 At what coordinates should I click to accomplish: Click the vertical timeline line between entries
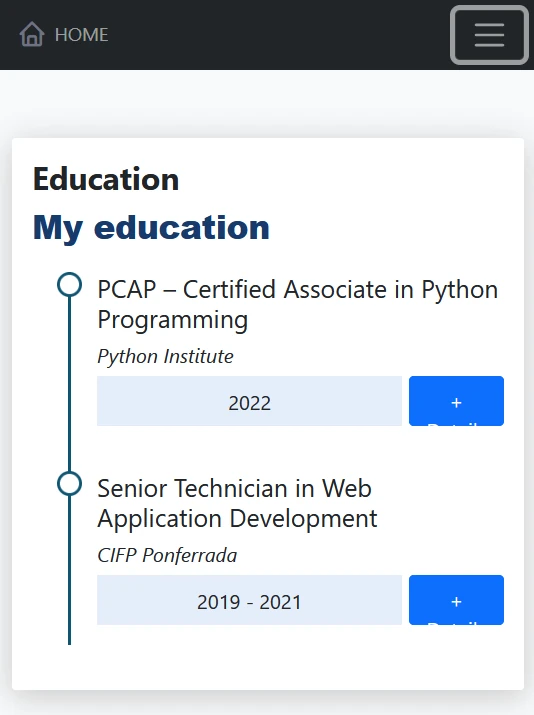[69, 384]
